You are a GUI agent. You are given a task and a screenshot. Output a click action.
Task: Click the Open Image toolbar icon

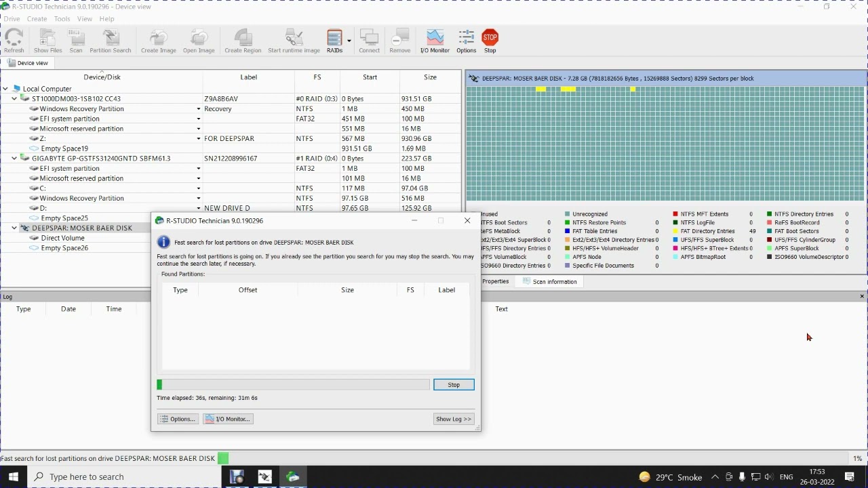[199, 41]
